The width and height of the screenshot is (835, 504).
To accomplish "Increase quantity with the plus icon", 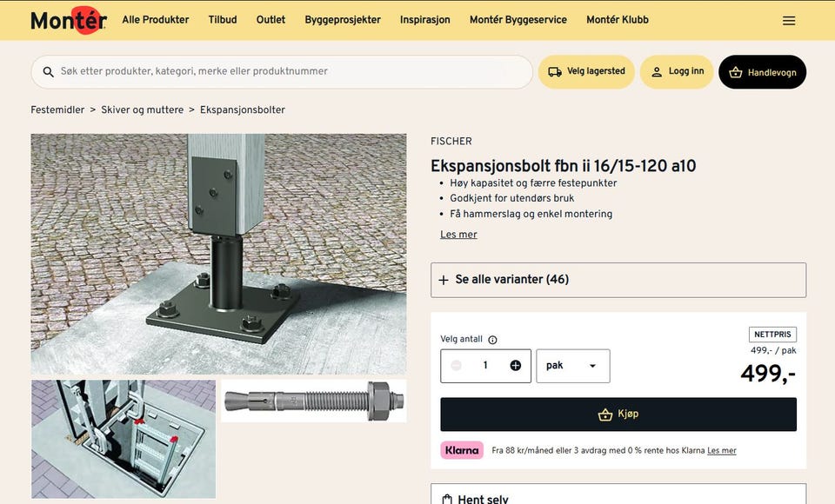I will pyautogui.click(x=515, y=366).
